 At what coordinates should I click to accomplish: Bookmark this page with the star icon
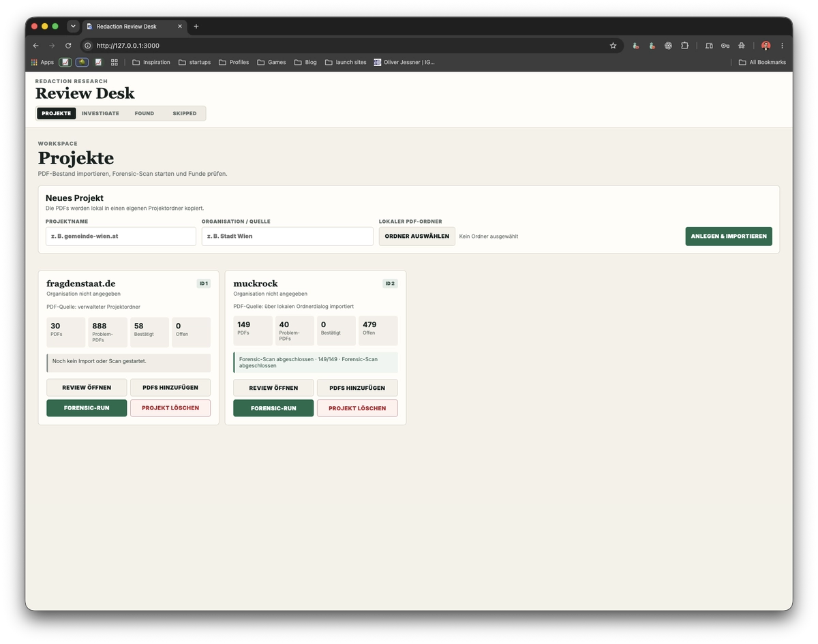[x=613, y=46]
